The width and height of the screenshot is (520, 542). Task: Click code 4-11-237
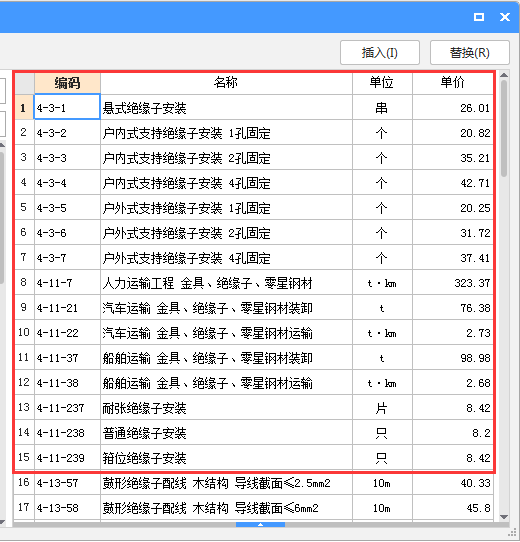pos(61,408)
